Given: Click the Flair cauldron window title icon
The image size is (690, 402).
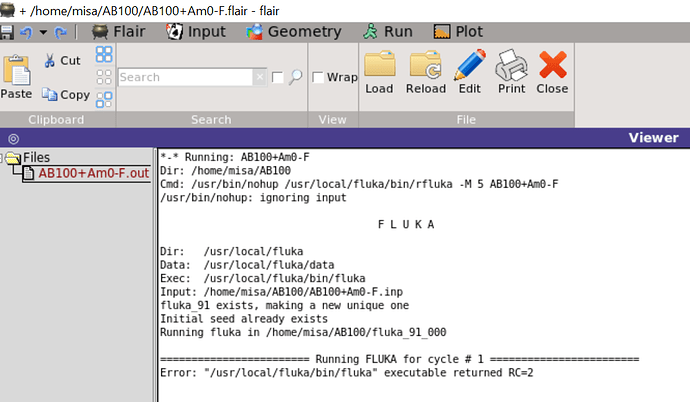Looking at the screenshot, I should [7, 10].
